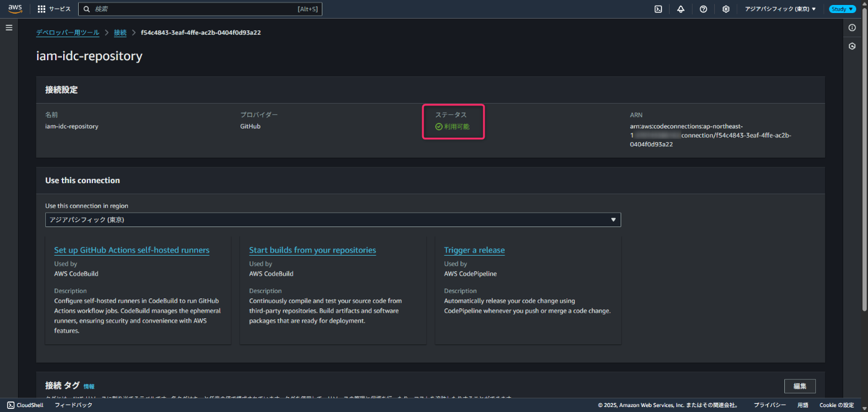This screenshot has height=412, width=868.
Task: Open the Trigger a release link
Action: pyautogui.click(x=474, y=250)
